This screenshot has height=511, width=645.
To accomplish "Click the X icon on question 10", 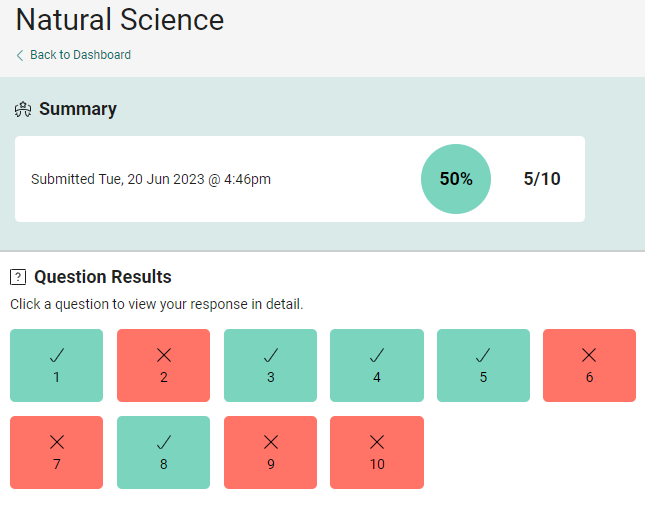I will (x=376, y=442).
